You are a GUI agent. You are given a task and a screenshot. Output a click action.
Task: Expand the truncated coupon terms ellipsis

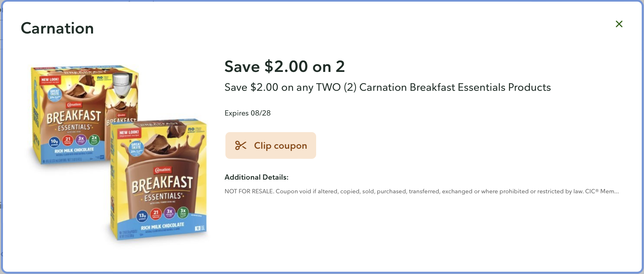(x=614, y=191)
